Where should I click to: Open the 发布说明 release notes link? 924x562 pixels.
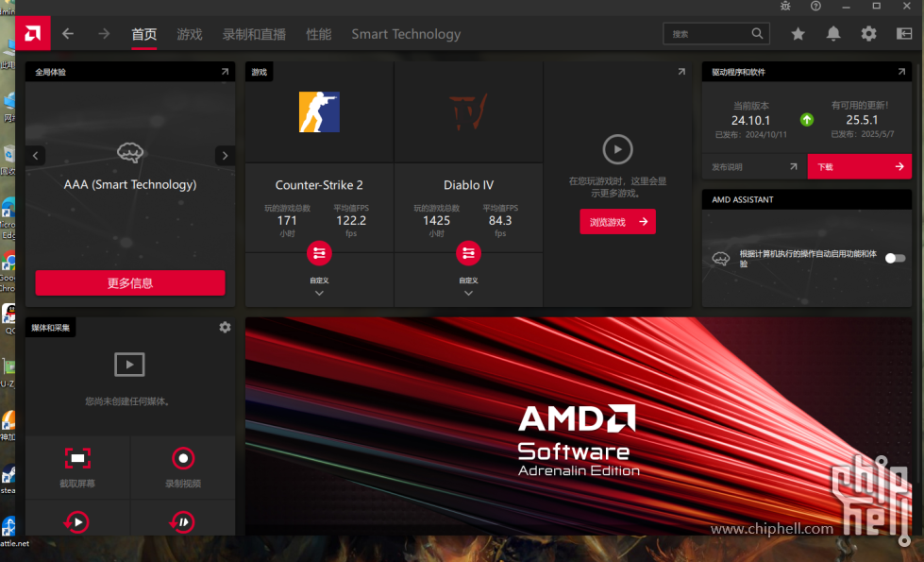[755, 167]
